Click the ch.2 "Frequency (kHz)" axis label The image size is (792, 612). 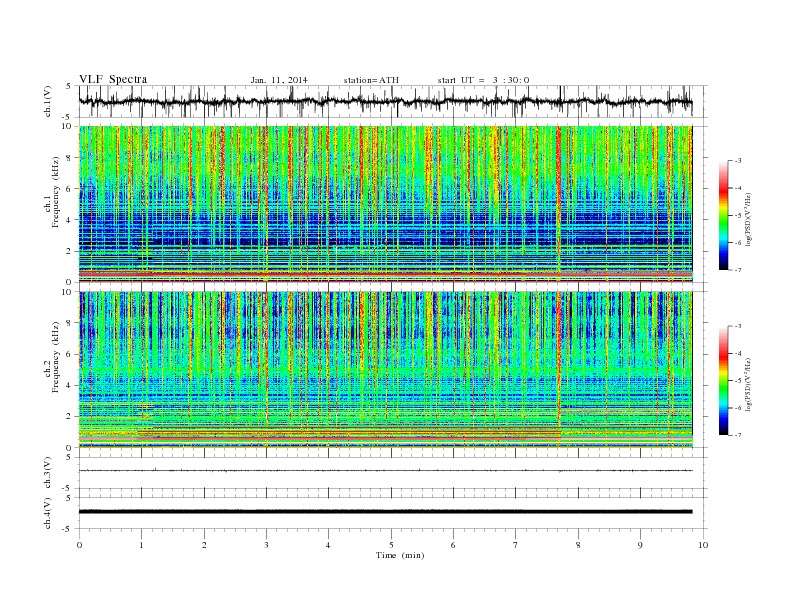click(x=55, y=356)
